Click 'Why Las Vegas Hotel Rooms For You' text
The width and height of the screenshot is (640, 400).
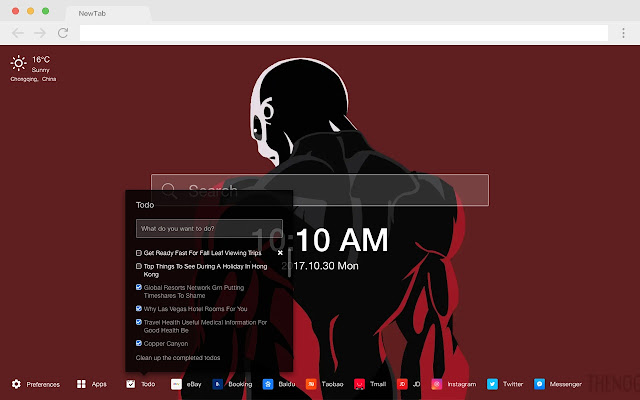pyautogui.click(x=195, y=309)
